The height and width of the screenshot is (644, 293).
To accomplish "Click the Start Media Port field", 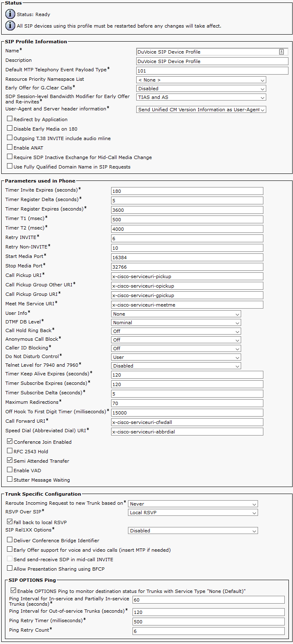I will [187, 258].
